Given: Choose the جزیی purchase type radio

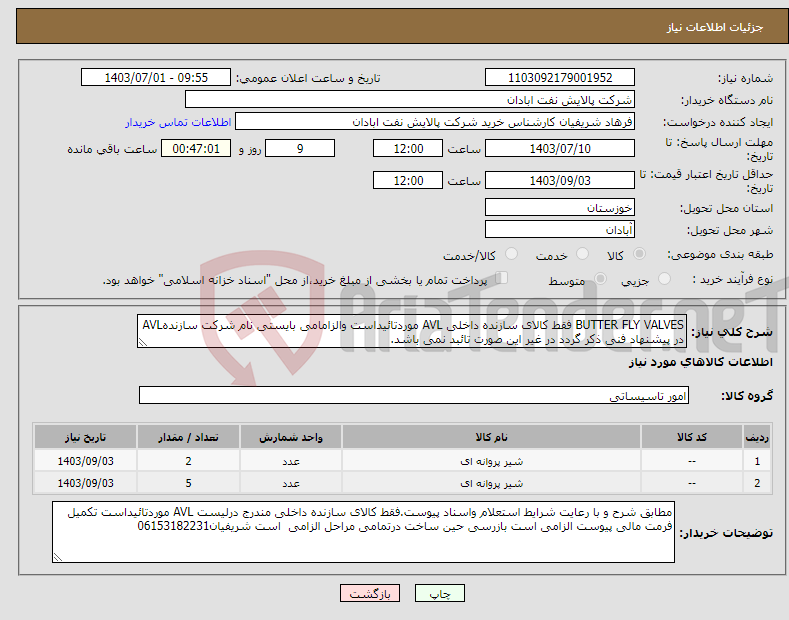Looking at the screenshot, I should (664, 278).
